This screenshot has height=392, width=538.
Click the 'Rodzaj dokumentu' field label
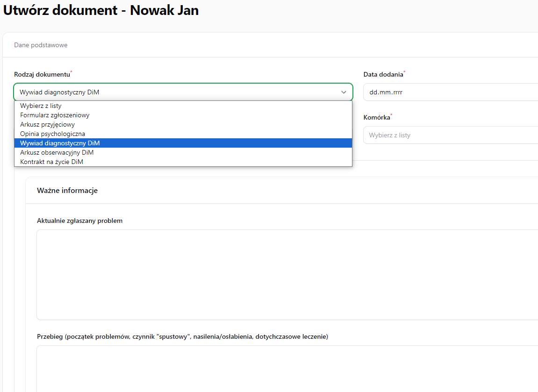click(42, 75)
